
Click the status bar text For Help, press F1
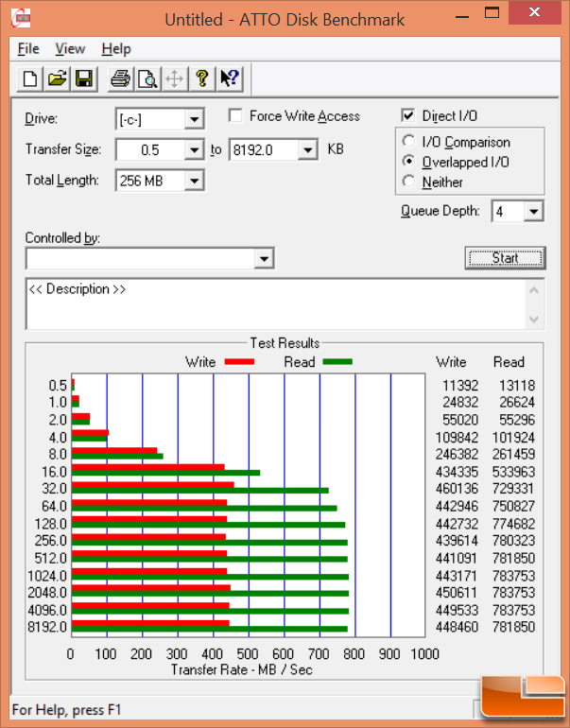point(66,710)
